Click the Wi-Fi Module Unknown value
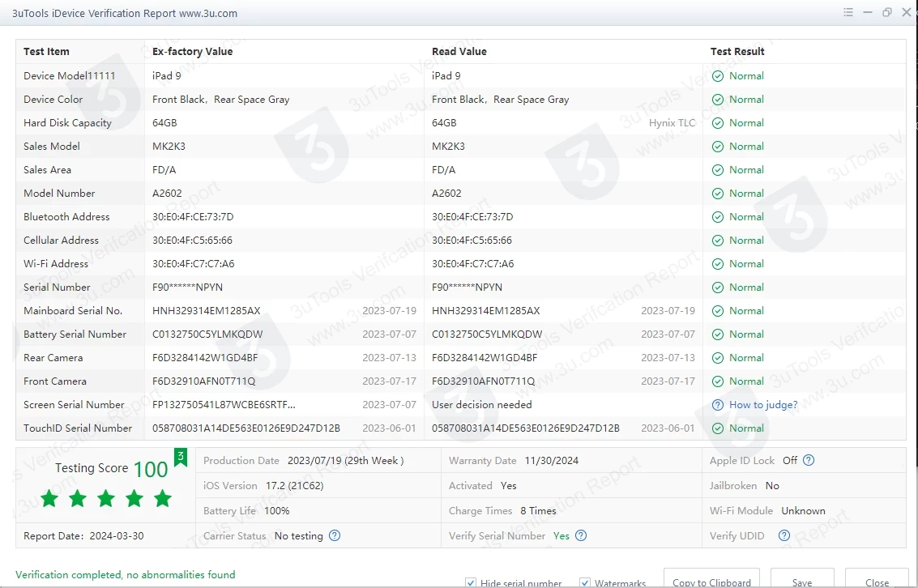 [803, 511]
